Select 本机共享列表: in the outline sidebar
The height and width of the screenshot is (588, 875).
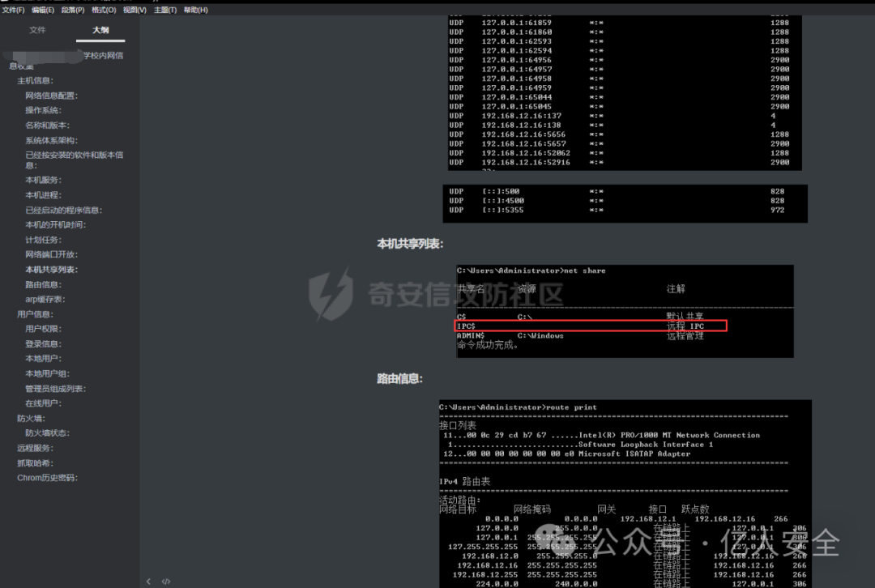(x=51, y=270)
